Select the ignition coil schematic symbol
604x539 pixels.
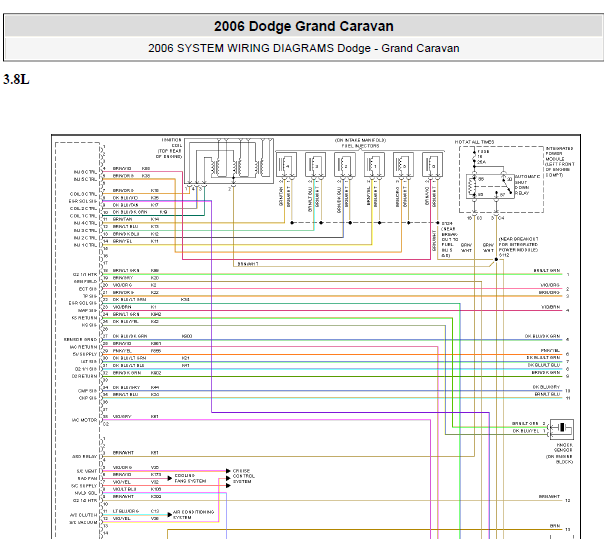pos(229,161)
